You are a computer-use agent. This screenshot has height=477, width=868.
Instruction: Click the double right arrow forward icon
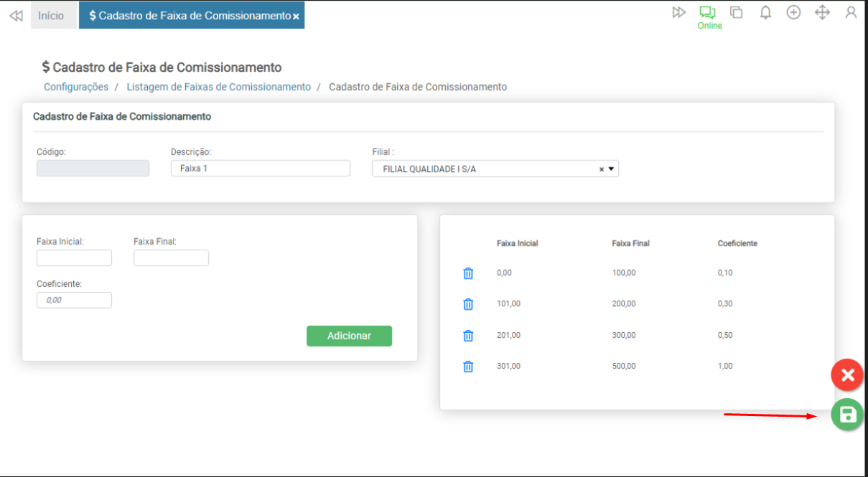pyautogui.click(x=678, y=13)
